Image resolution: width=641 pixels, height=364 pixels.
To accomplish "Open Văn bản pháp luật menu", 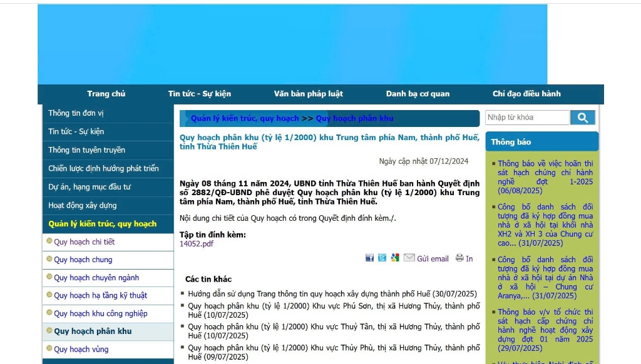I will pos(309,94).
